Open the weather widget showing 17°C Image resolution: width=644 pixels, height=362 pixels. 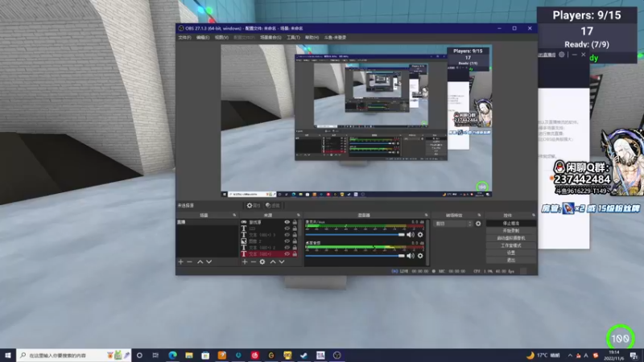[543, 356]
